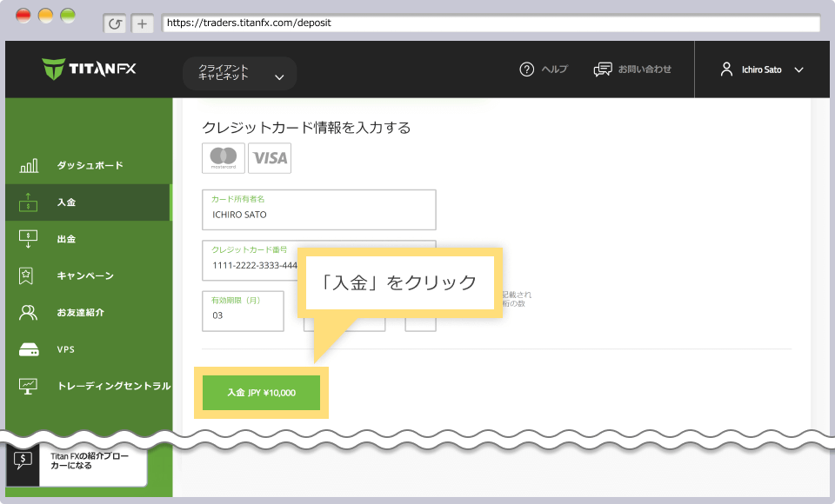Image resolution: width=835 pixels, height=504 pixels.
Task: Click the お友達紹介 people icon
Action: pos(26,311)
